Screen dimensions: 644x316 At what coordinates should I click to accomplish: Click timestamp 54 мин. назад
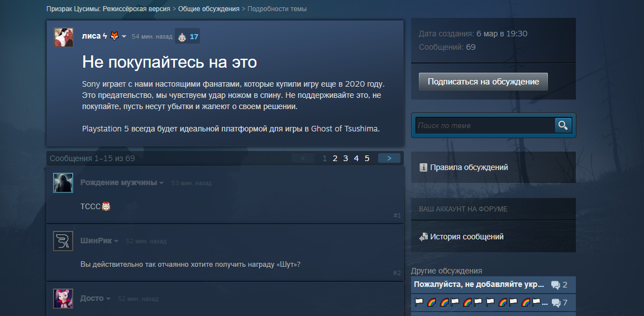(x=152, y=36)
